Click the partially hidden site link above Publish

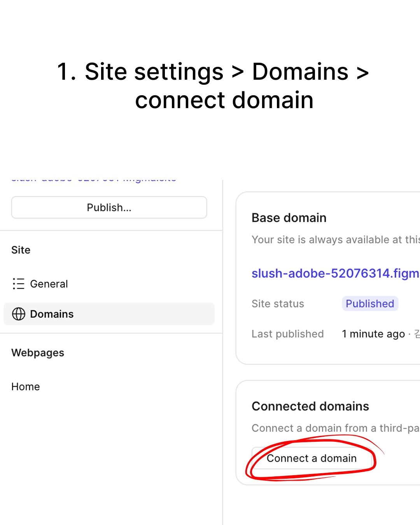point(94,180)
